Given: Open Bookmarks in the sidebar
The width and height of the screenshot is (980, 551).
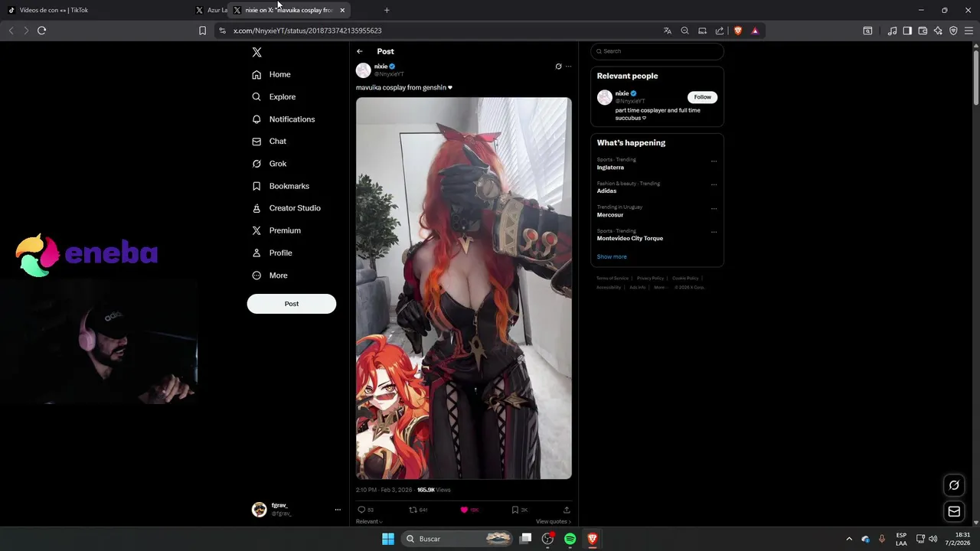Looking at the screenshot, I should click(x=280, y=186).
